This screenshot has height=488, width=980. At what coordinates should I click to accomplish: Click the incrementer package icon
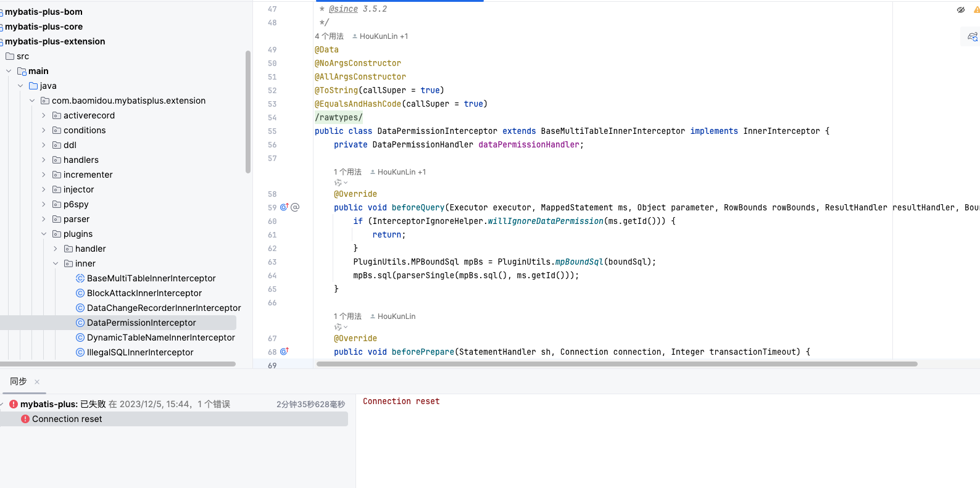[x=57, y=175]
